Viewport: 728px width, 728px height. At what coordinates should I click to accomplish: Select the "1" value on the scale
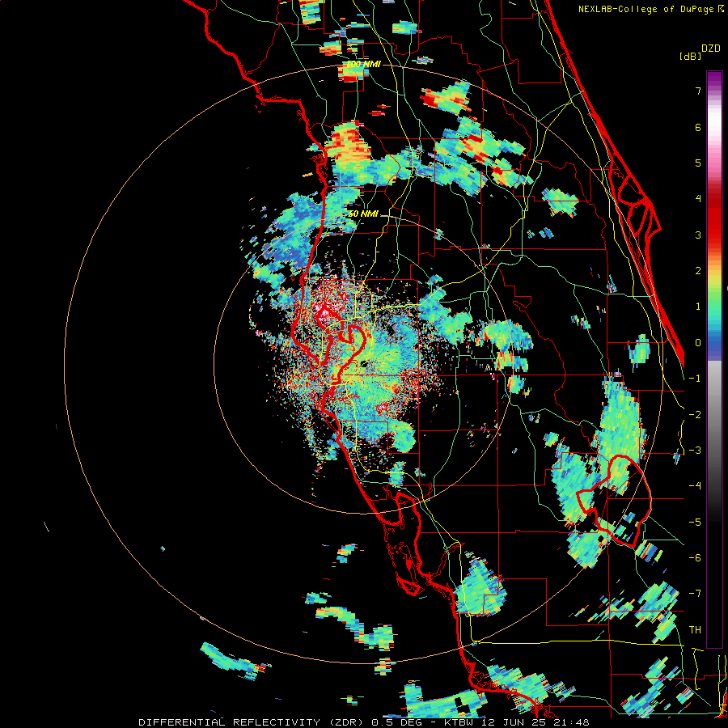click(x=698, y=307)
